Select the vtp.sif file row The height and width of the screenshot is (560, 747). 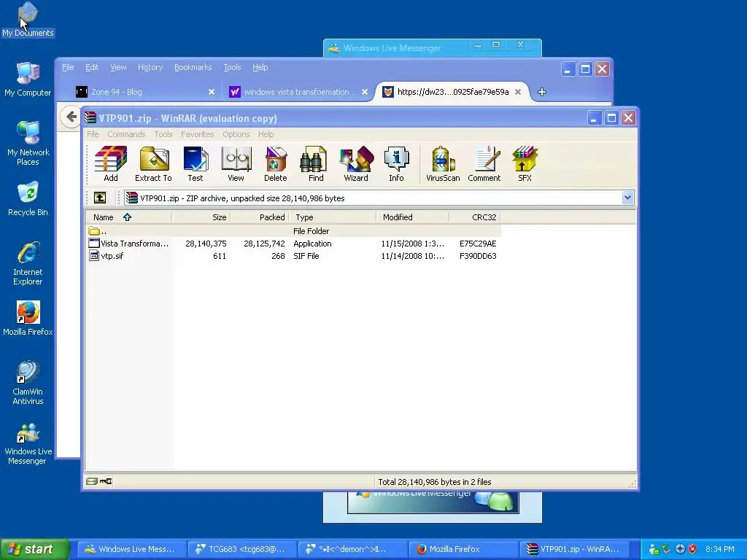coord(293,256)
